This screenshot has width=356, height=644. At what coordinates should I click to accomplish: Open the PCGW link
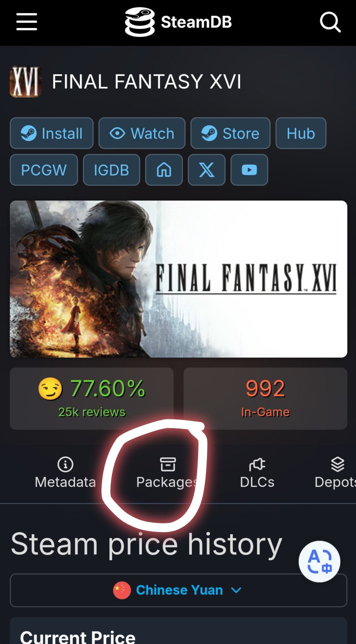(44, 170)
